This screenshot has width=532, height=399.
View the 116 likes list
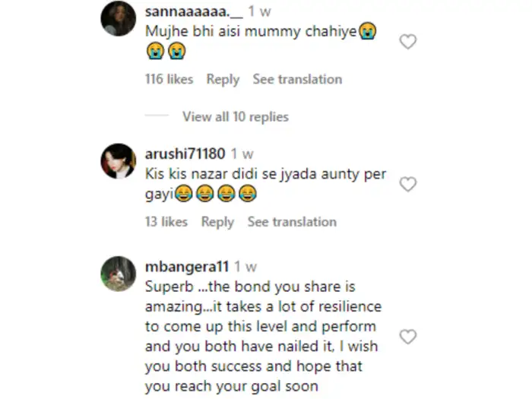click(169, 79)
